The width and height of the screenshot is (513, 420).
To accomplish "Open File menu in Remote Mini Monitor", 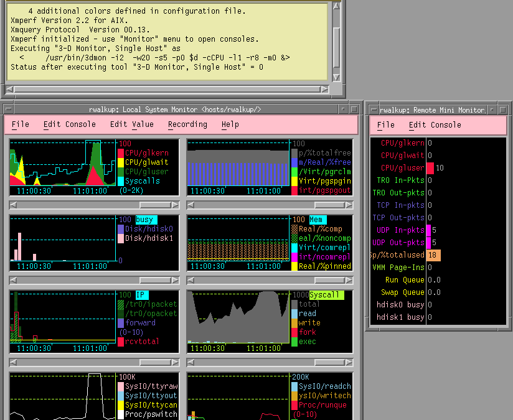I will tap(386, 124).
